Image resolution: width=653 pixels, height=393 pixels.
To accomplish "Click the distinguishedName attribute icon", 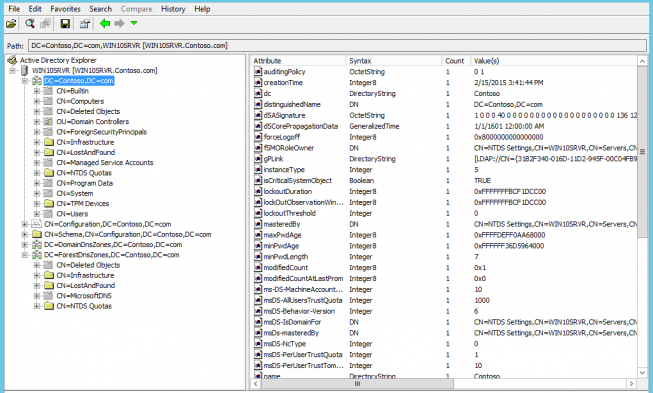I will pyautogui.click(x=258, y=104).
